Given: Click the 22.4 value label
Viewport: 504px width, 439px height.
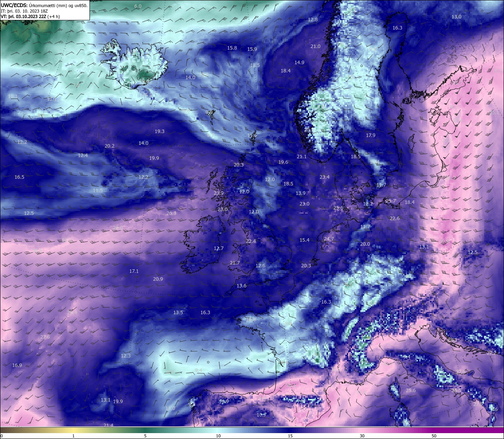Looking at the screenshot, I should pyautogui.click(x=251, y=241).
